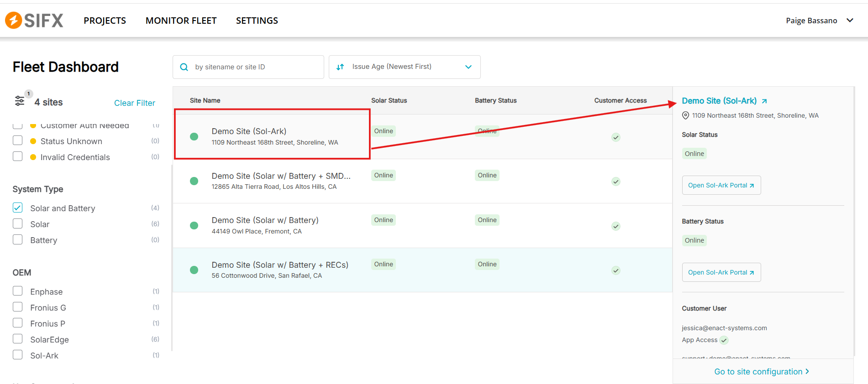Go to the SETTINGS menu

click(257, 21)
